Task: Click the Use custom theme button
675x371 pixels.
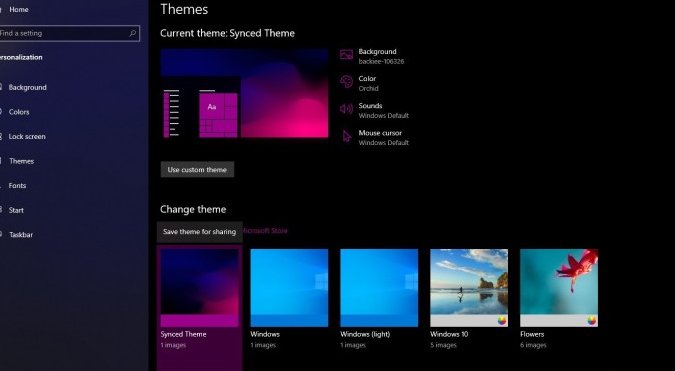Action: point(197,170)
